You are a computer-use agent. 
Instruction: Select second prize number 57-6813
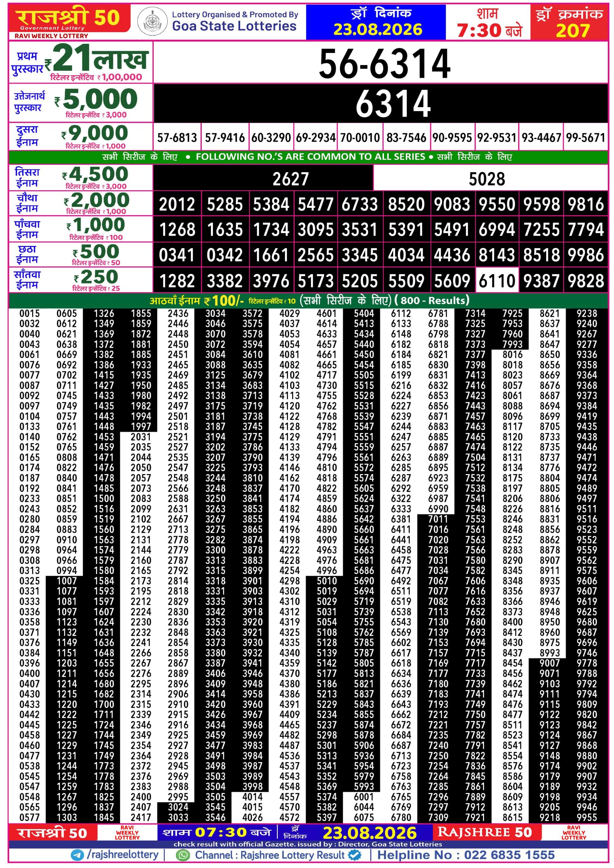pyautogui.click(x=177, y=138)
